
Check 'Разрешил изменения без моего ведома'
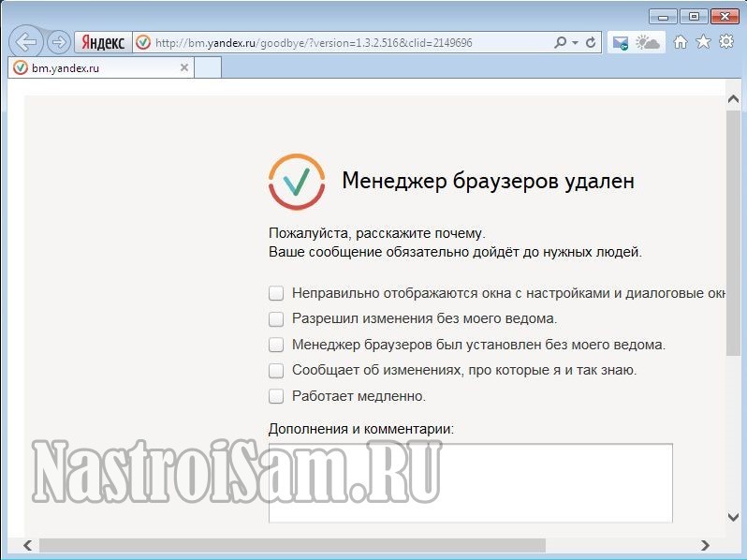276,318
